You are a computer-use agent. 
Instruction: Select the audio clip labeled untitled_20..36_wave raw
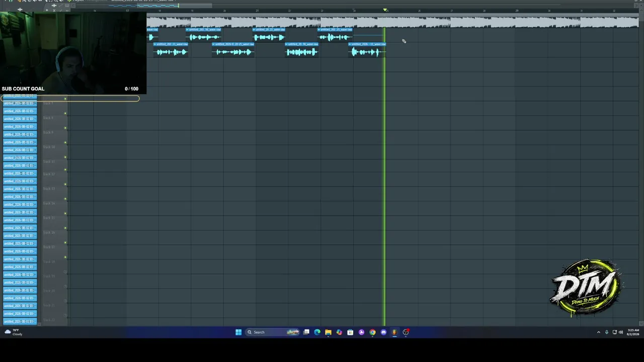tap(302, 49)
